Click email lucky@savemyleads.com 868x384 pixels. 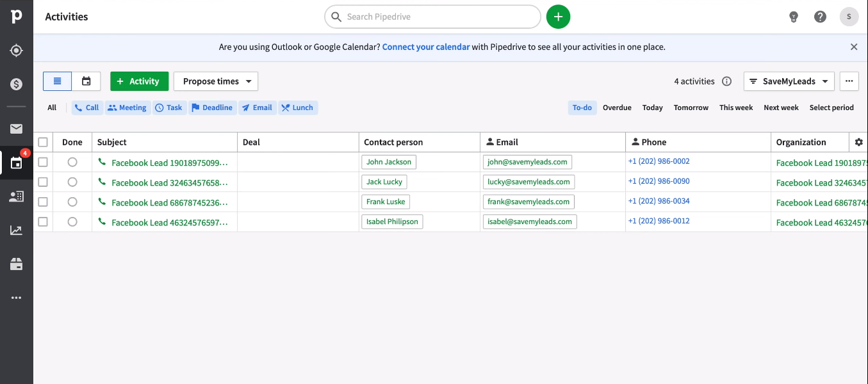[x=528, y=182]
